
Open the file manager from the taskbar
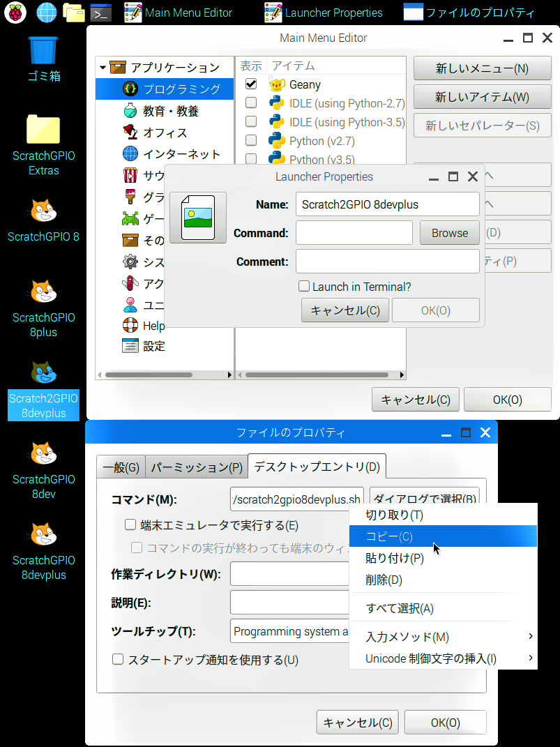(74, 13)
